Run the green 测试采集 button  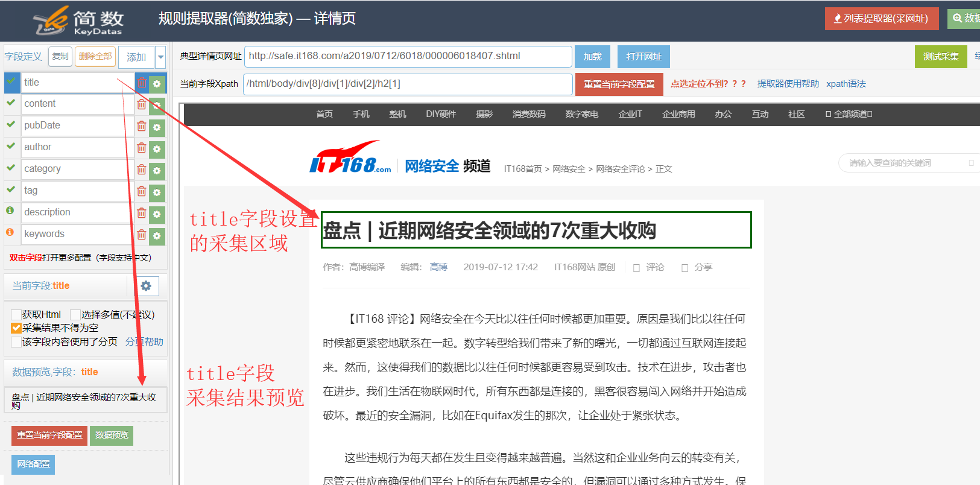coord(941,57)
